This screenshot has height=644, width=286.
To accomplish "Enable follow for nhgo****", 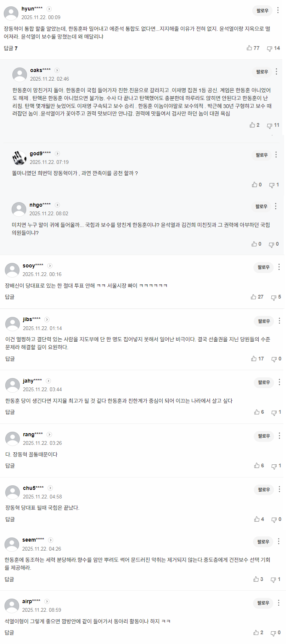I will pyautogui.click(x=262, y=206).
